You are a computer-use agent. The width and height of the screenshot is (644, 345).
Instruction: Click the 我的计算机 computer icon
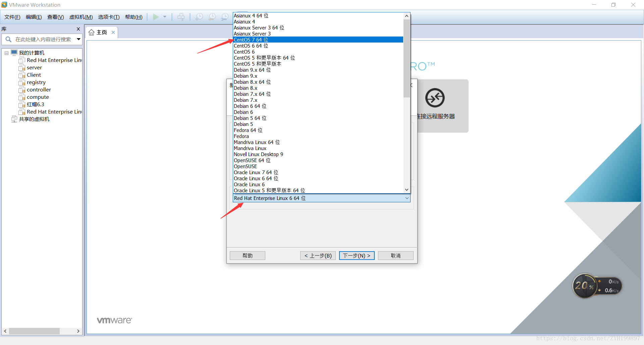(14, 53)
